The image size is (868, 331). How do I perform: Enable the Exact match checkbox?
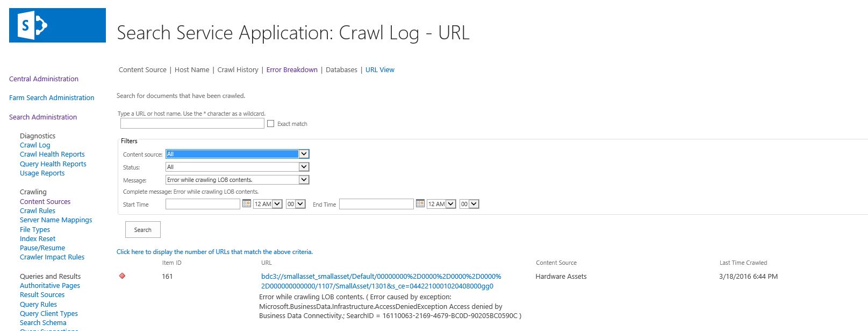point(270,124)
